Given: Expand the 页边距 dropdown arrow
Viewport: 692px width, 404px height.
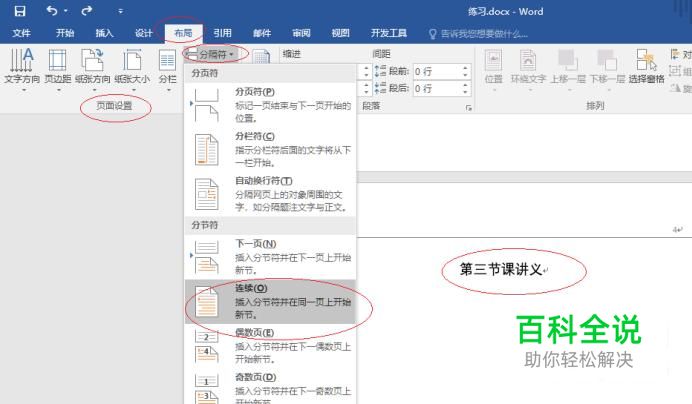Looking at the screenshot, I should click(x=59, y=90).
